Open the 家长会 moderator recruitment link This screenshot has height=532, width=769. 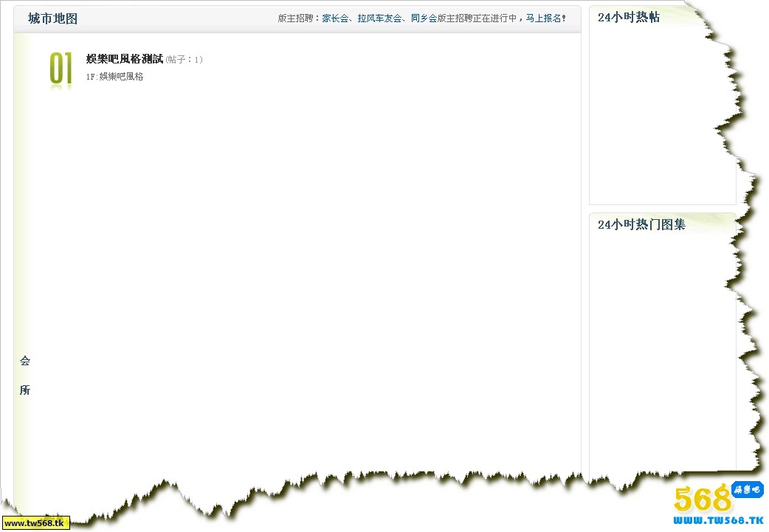335,18
